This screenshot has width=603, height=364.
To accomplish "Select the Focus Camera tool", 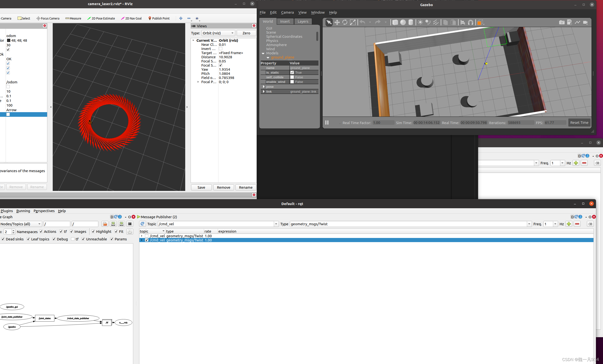I will pos(48,18).
